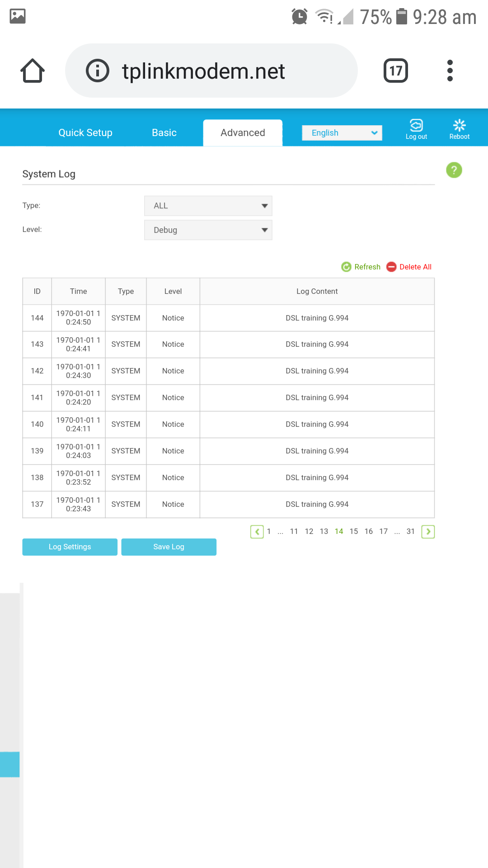The width and height of the screenshot is (488, 868).
Task: Go to page 1 of the log
Action: click(x=269, y=532)
